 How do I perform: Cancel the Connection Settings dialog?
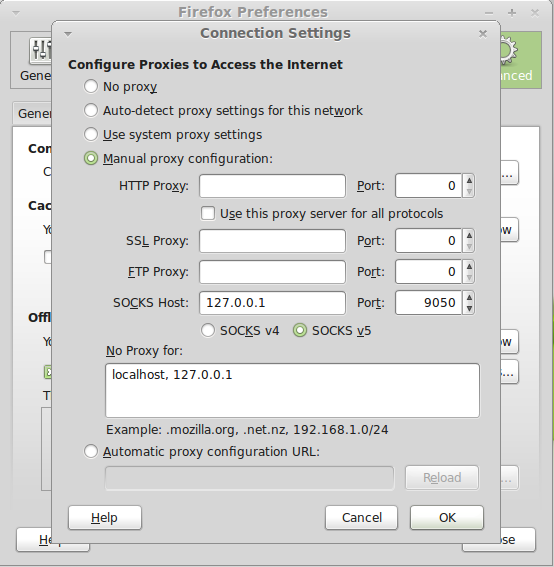361,518
